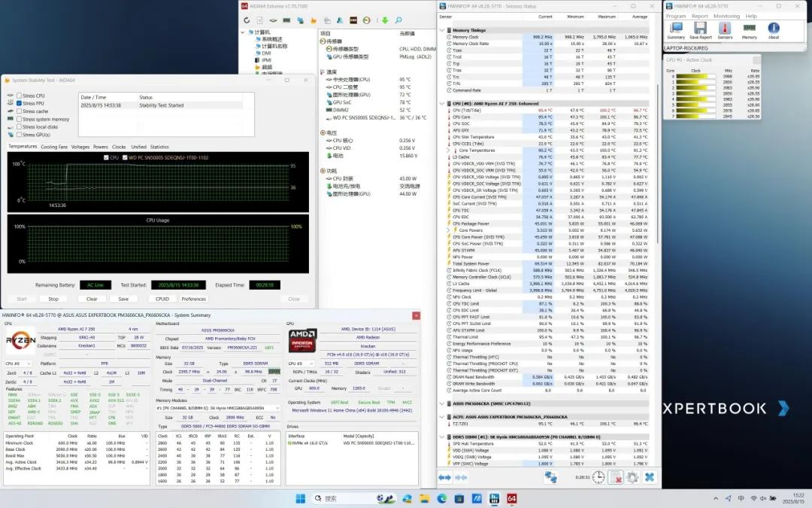Viewport: 812px width, 508px height.
Task: Open HWiNFO sensor settings gear icon
Action: (x=632, y=477)
